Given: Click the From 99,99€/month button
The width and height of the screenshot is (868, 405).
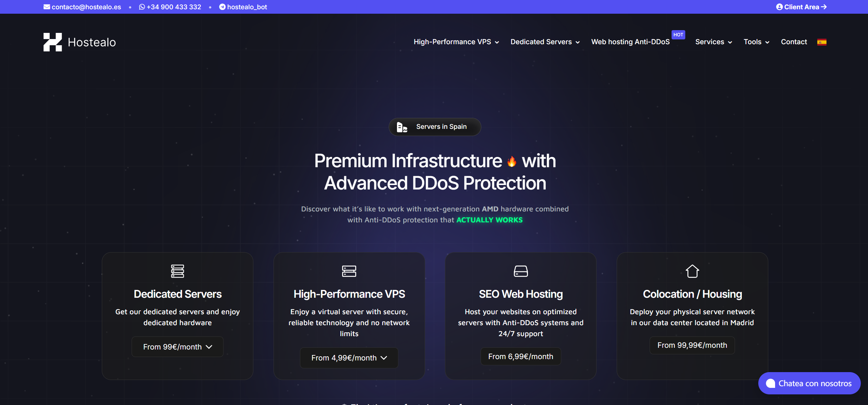Looking at the screenshot, I should [692, 345].
